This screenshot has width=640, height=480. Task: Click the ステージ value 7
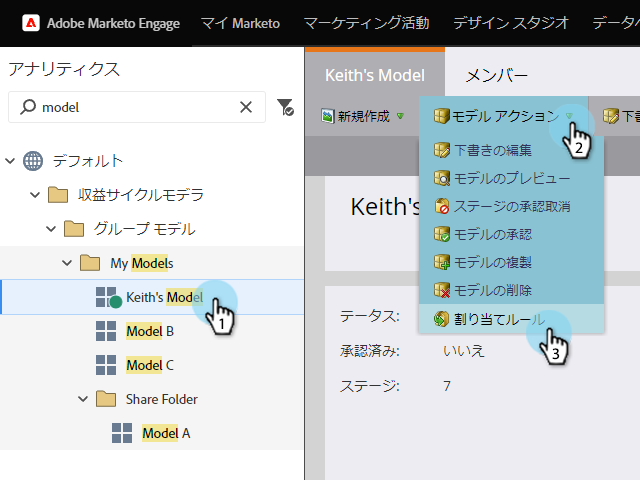447,386
